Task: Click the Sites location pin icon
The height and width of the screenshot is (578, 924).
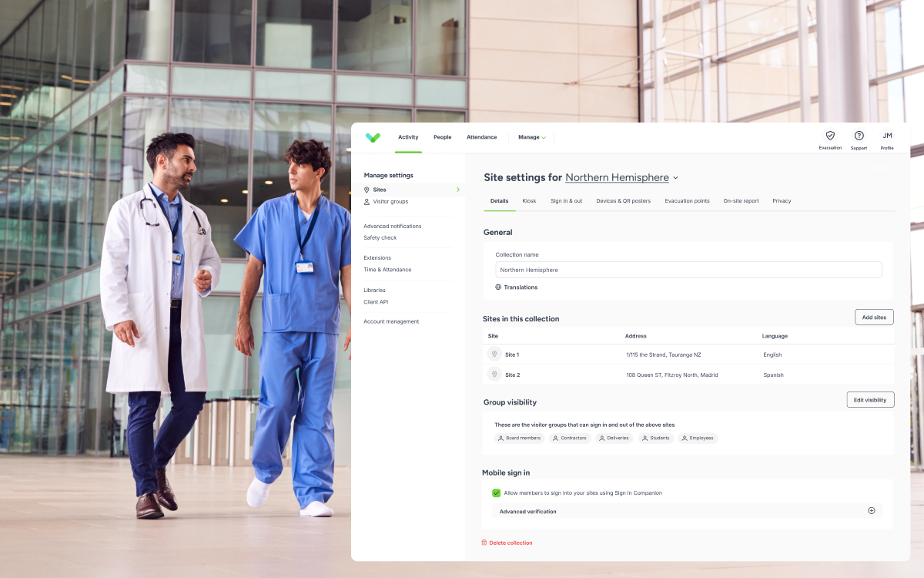Action: pos(367,190)
